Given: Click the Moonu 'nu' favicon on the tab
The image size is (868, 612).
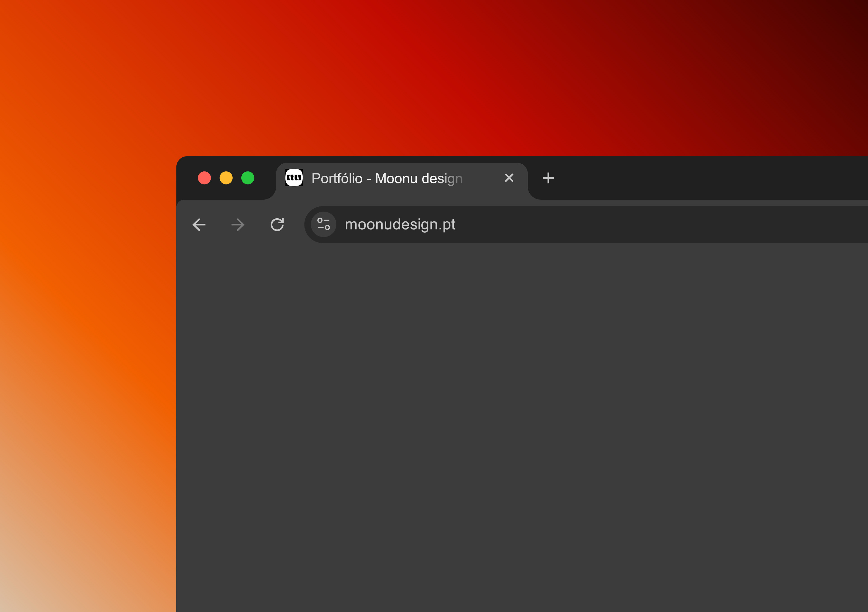Looking at the screenshot, I should tap(294, 178).
